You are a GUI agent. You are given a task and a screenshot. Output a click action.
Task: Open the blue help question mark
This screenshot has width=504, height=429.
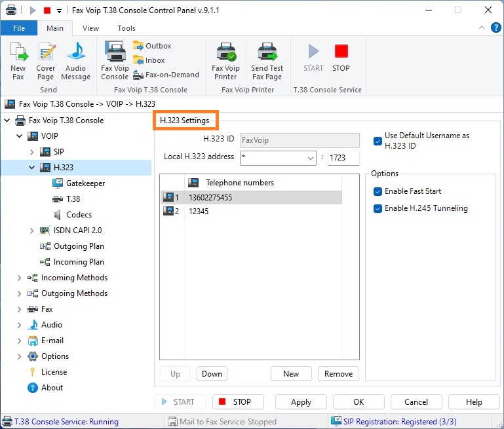(x=495, y=28)
